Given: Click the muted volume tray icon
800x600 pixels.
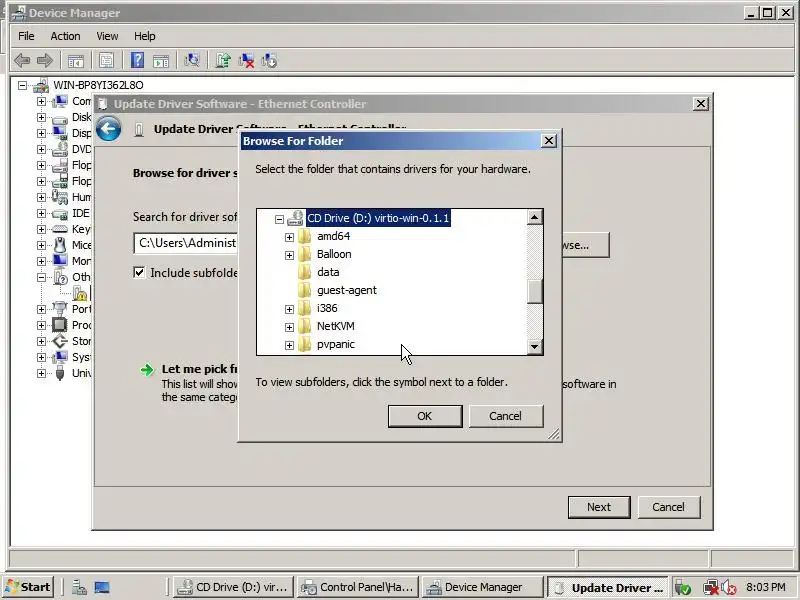Looking at the screenshot, I should (x=729, y=588).
